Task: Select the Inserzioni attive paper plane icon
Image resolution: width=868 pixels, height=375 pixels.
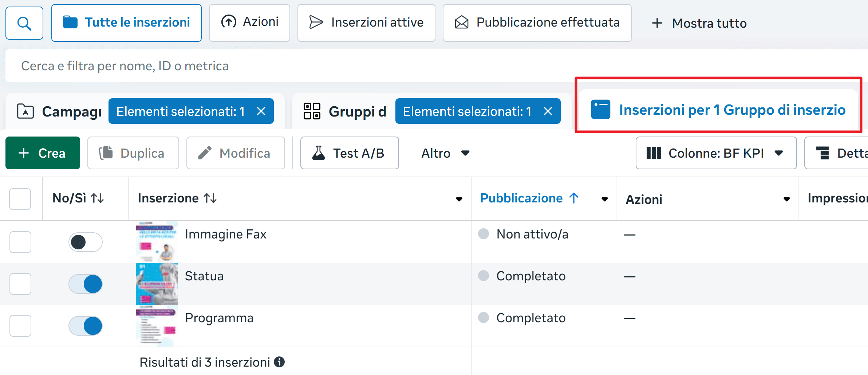Action: [316, 22]
